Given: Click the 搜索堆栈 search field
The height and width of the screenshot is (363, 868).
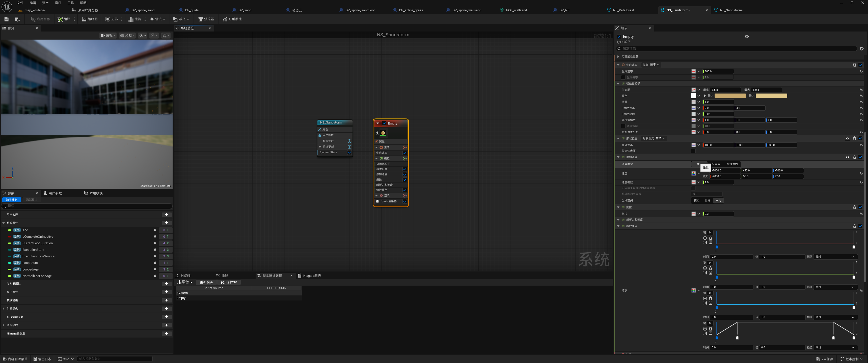Looking at the screenshot, I should tap(736, 48).
